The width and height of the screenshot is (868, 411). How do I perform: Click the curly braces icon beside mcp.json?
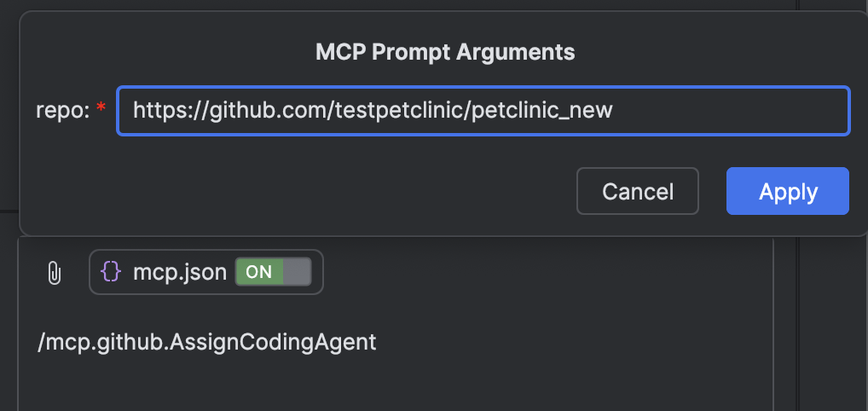click(x=111, y=272)
